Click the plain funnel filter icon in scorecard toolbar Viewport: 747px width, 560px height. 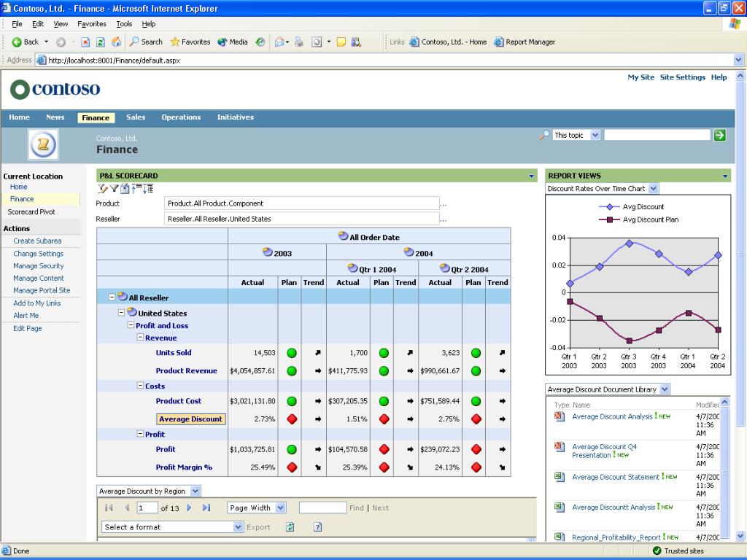click(115, 189)
